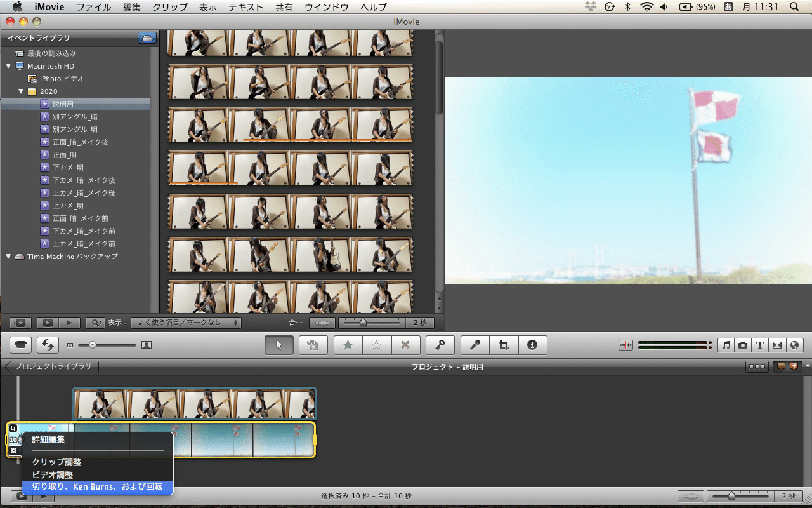
Task: Click the Time Machine menu bar icon
Action: (x=610, y=7)
